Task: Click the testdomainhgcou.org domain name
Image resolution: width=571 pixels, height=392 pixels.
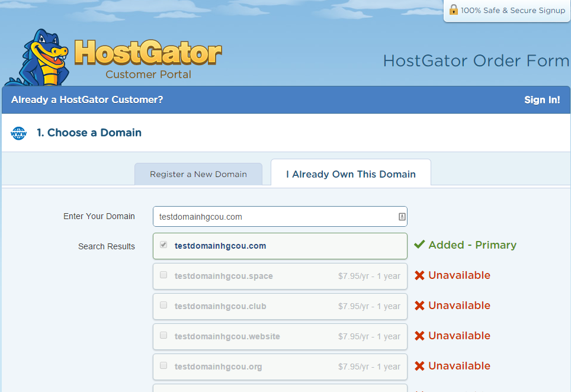Action: click(218, 367)
